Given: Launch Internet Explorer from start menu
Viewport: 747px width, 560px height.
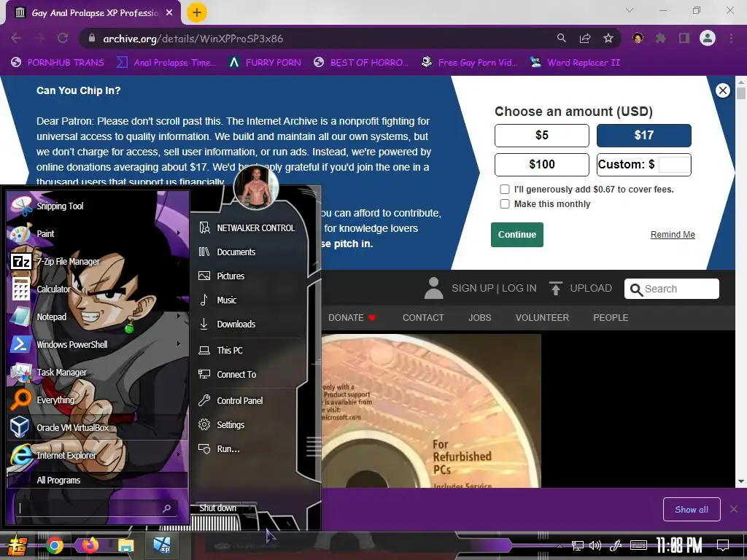Looking at the screenshot, I should click(x=98, y=455).
